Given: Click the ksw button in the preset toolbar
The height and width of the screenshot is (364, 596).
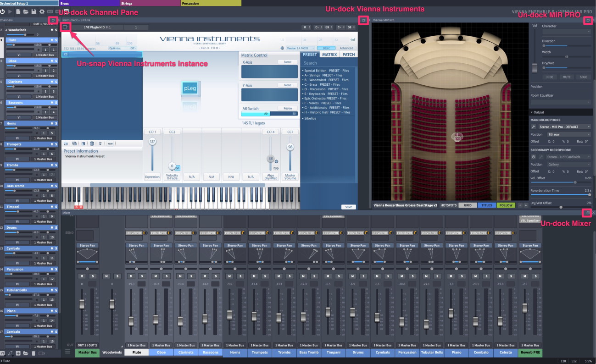Looking at the screenshot, I should pos(110,143).
